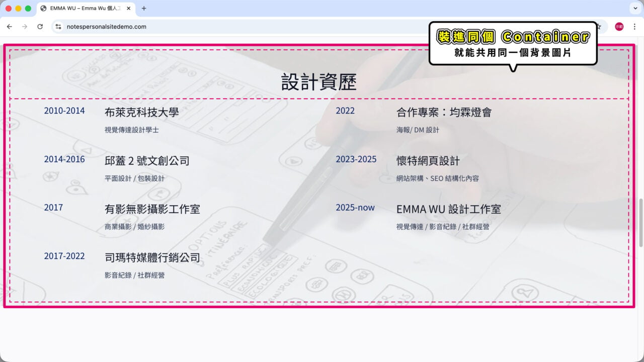The width and height of the screenshot is (644, 362).
Task: Click the EMMA WU 設計工作室 entry
Action: pos(449,209)
